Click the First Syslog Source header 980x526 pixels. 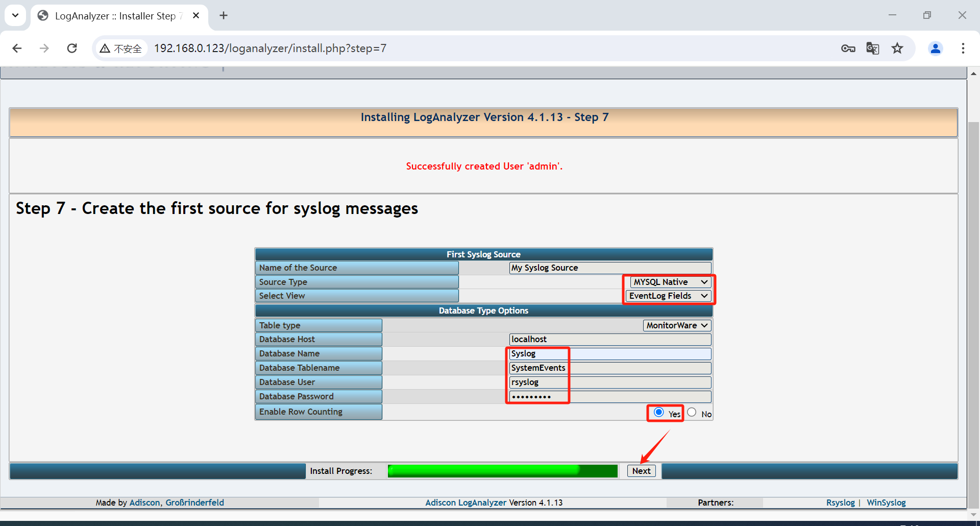point(483,254)
